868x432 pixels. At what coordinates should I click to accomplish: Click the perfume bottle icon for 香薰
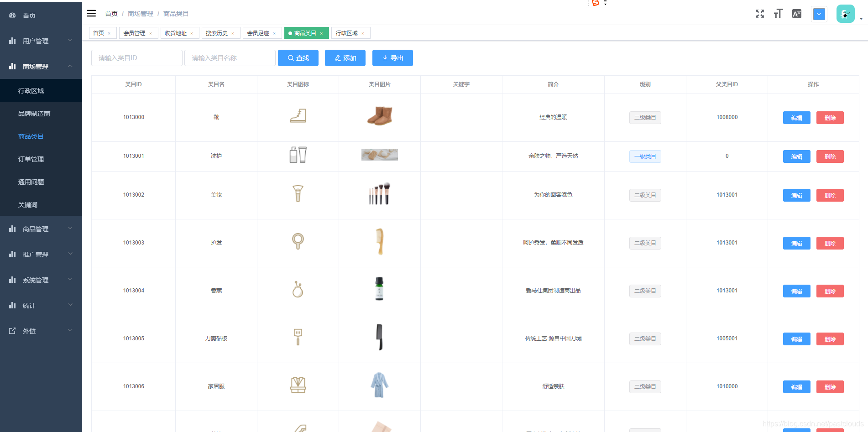click(298, 289)
